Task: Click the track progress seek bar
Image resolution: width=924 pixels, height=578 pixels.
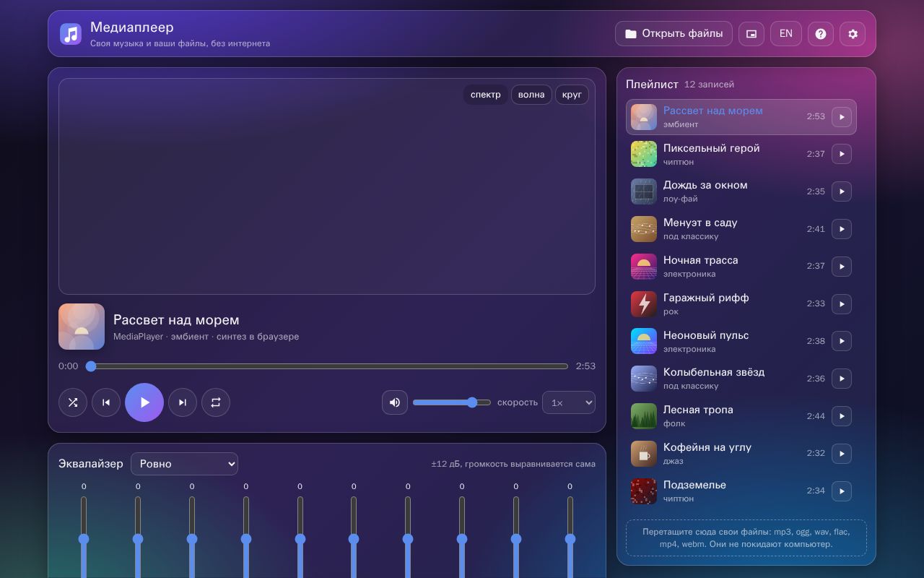Action: [327, 366]
